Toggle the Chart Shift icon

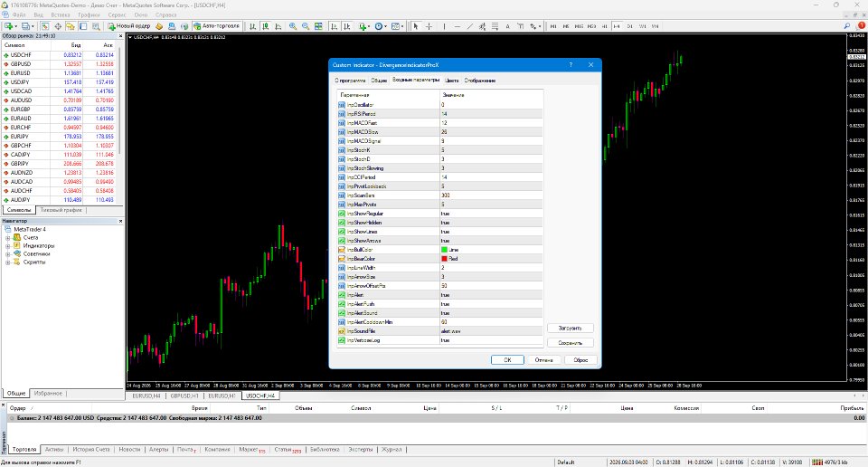click(346, 26)
